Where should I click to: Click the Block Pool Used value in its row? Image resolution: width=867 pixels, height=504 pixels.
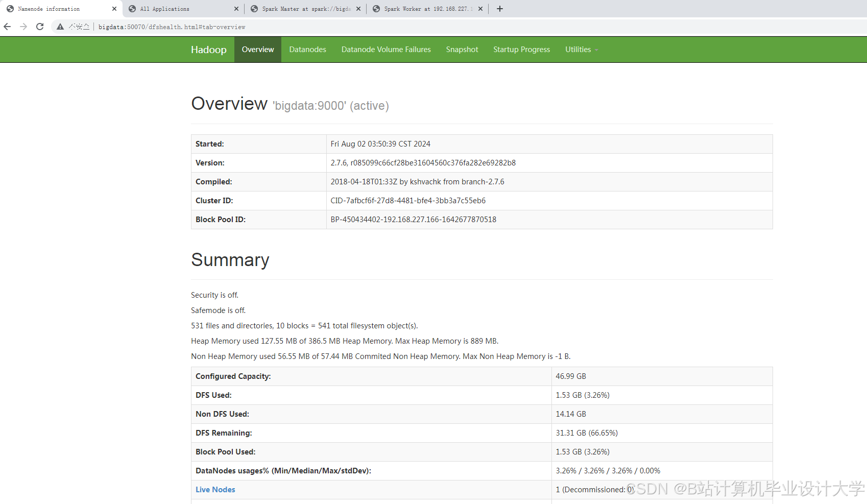[x=583, y=452]
